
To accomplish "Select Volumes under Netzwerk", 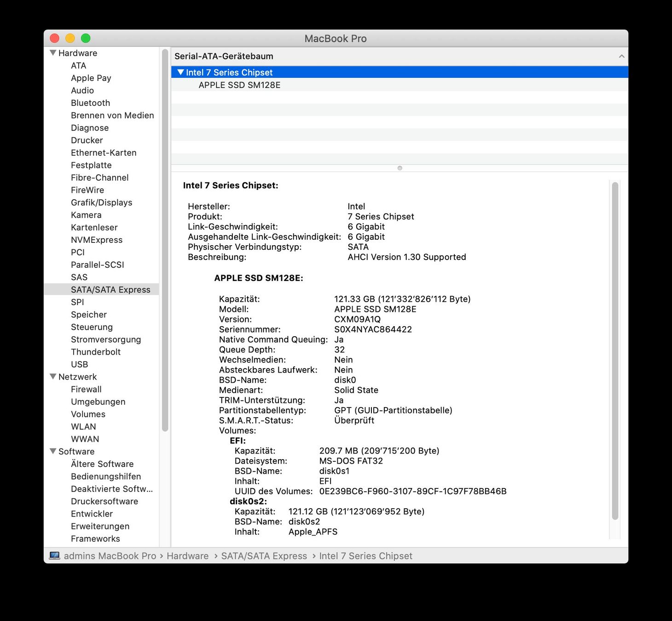I will (88, 414).
